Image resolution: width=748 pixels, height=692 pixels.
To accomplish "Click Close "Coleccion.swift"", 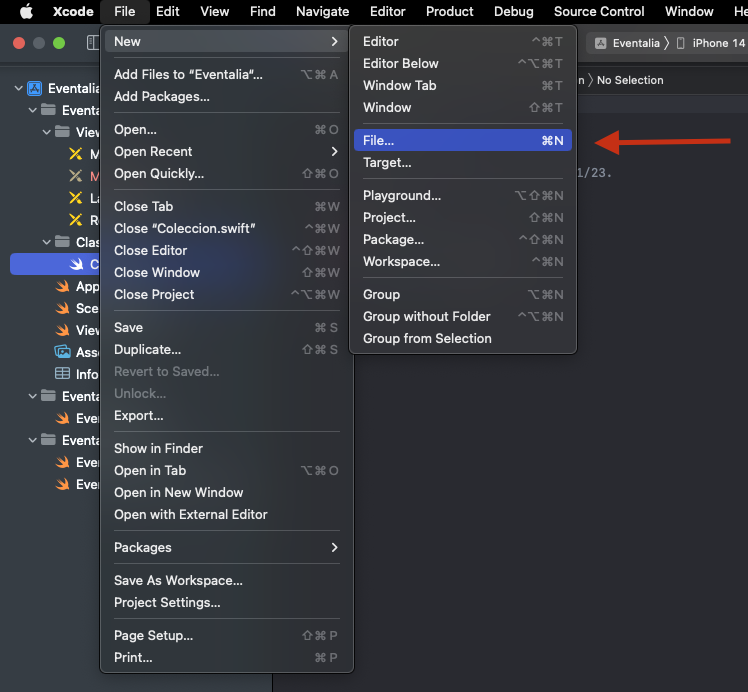I will click(x=227, y=228).
